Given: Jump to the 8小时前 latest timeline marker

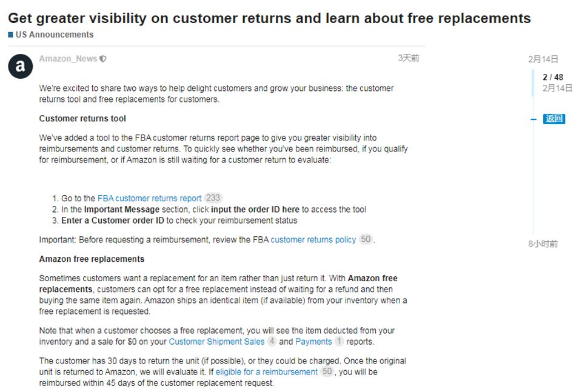Looking at the screenshot, I should (543, 244).
